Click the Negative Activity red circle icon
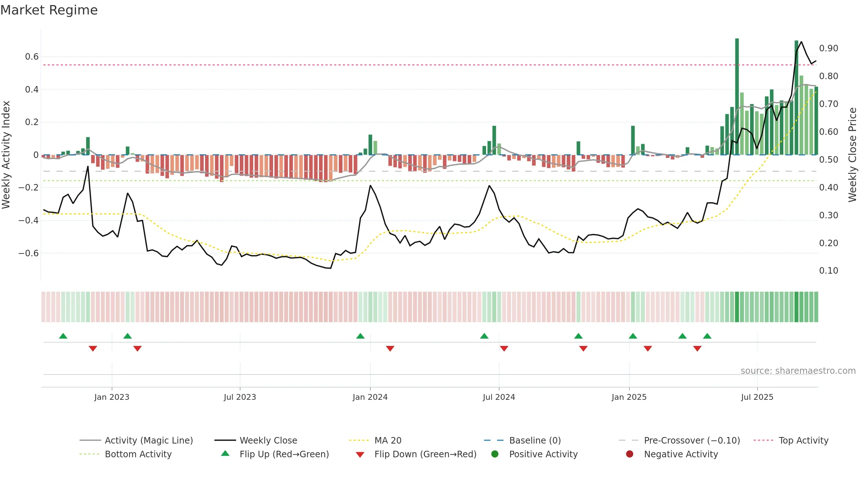The height and width of the screenshot is (488, 868). (630, 454)
